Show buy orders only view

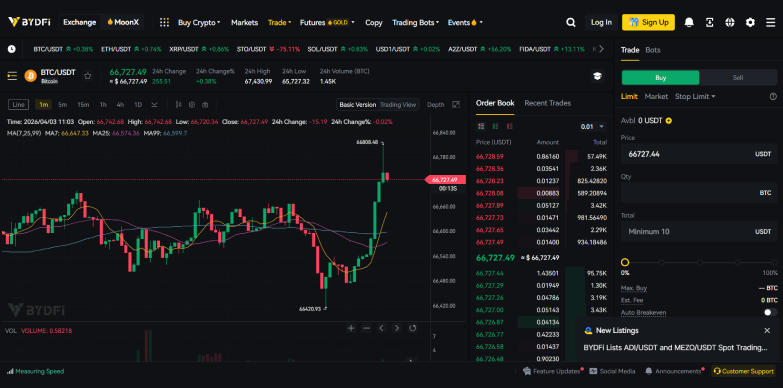coord(495,126)
